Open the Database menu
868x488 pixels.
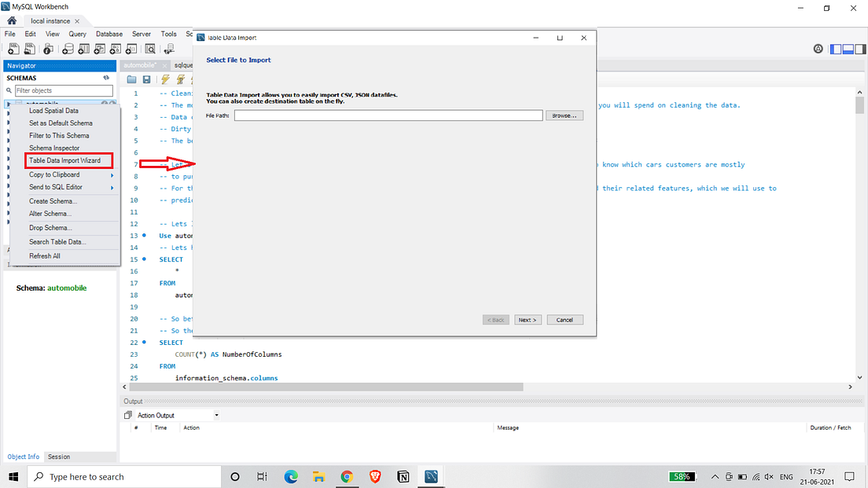coord(108,34)
